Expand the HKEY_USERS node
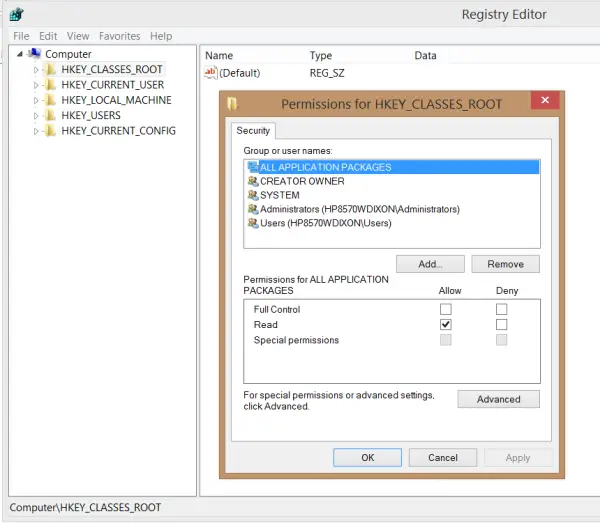Image resolution: width=600 pixels, height=523 pixels. click(36, 116)
